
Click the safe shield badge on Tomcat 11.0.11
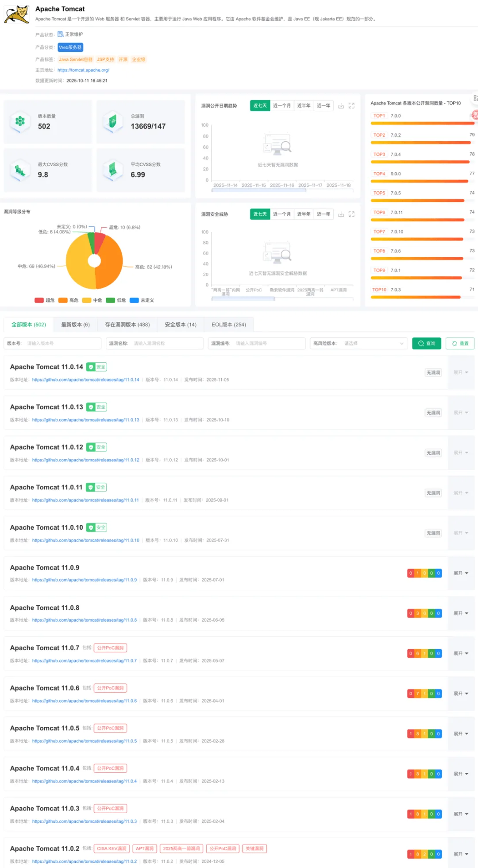pyautogui.click(x=96, y=487)
